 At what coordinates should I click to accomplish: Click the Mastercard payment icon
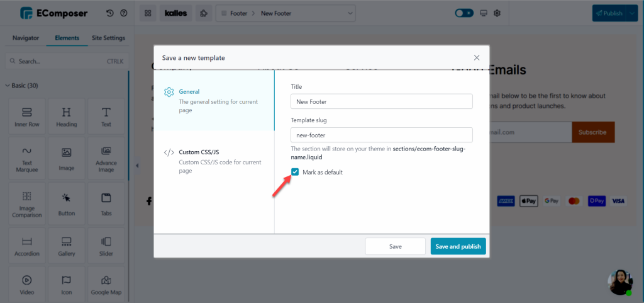[x=574, y=201]
